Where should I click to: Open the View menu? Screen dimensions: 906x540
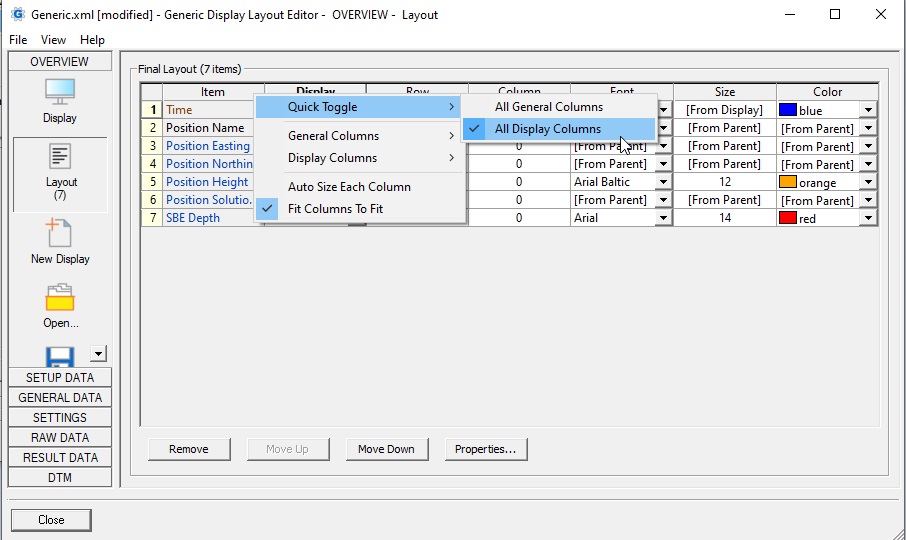click(x=53, y=40)
